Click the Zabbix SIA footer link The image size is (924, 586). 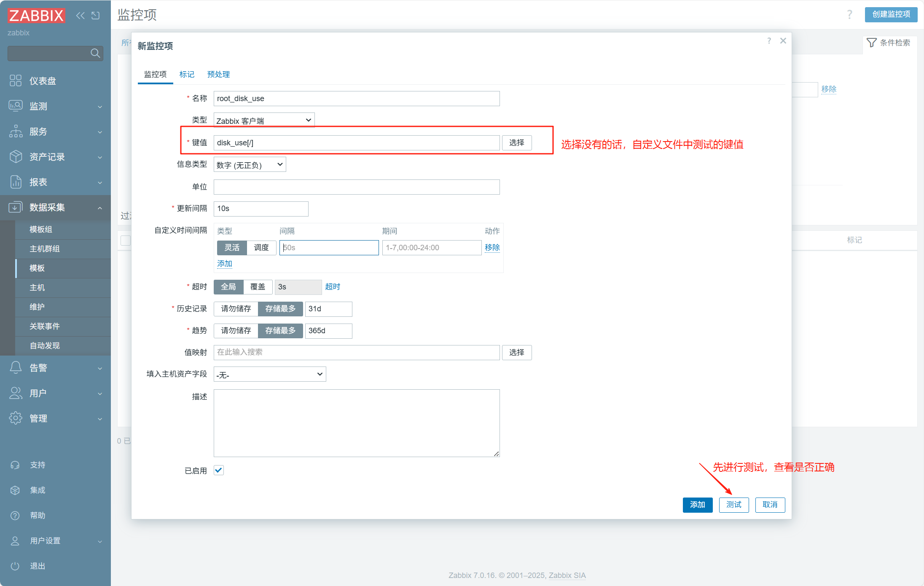[567, 575]
